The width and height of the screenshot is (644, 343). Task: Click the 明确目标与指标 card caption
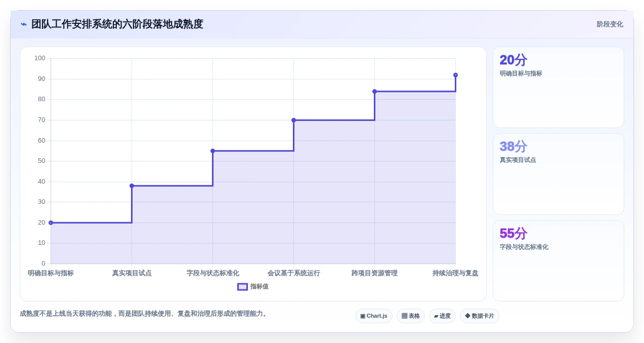[521, 73]
